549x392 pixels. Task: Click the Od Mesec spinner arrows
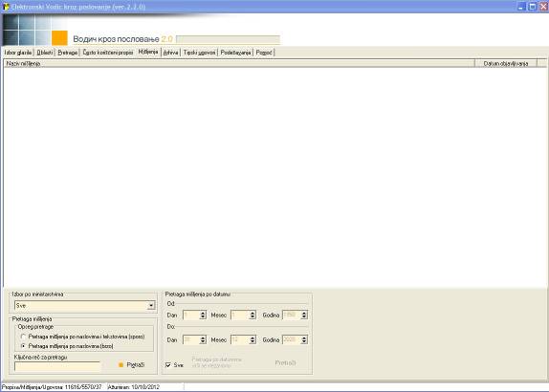click(253, 315)
